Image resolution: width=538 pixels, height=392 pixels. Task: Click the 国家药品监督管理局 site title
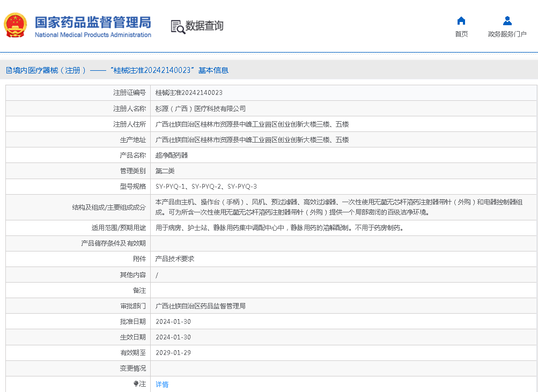93,23
